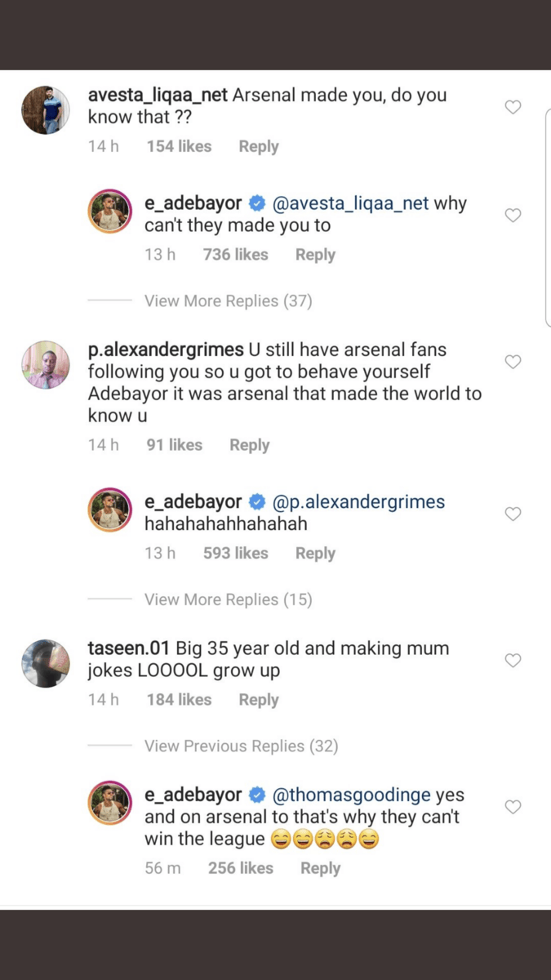Reply to avesta_liqaa_net's comment
The width and height of the screenshot is (551, 980).
pos(258,147)
